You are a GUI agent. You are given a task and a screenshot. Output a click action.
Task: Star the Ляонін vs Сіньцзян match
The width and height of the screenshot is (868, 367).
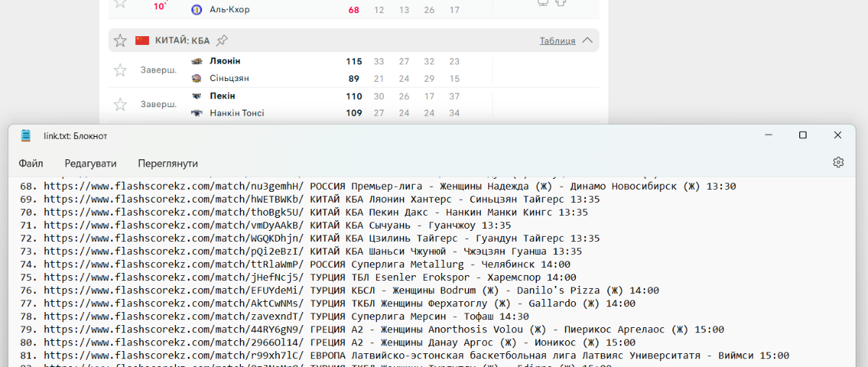click(x=120, y=70)
